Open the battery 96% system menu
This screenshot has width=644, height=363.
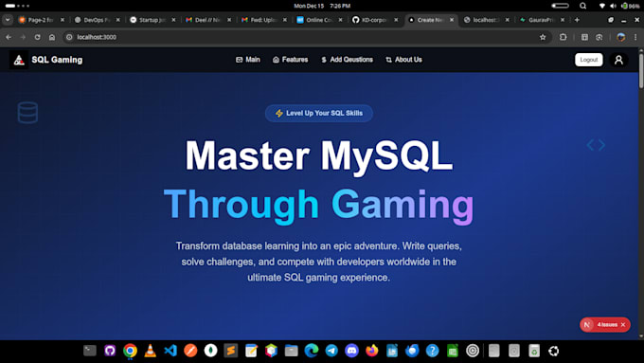coord(631,6)
